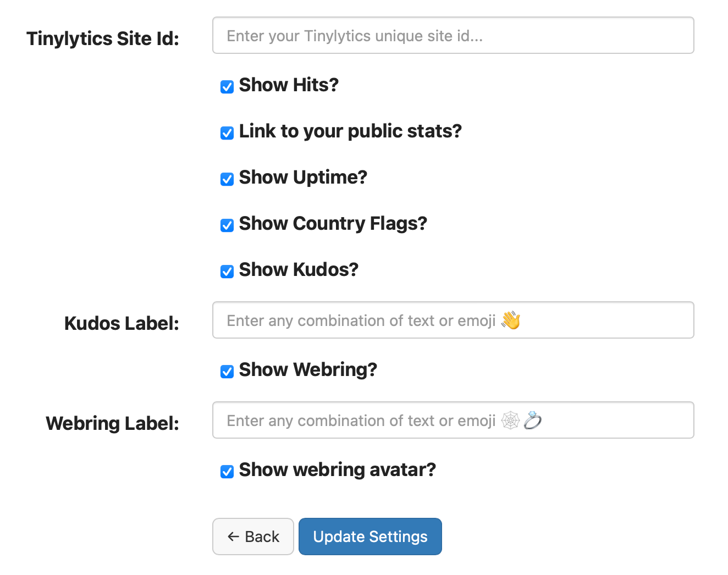Uncheck the Link to your public stats box

point(227,133)
